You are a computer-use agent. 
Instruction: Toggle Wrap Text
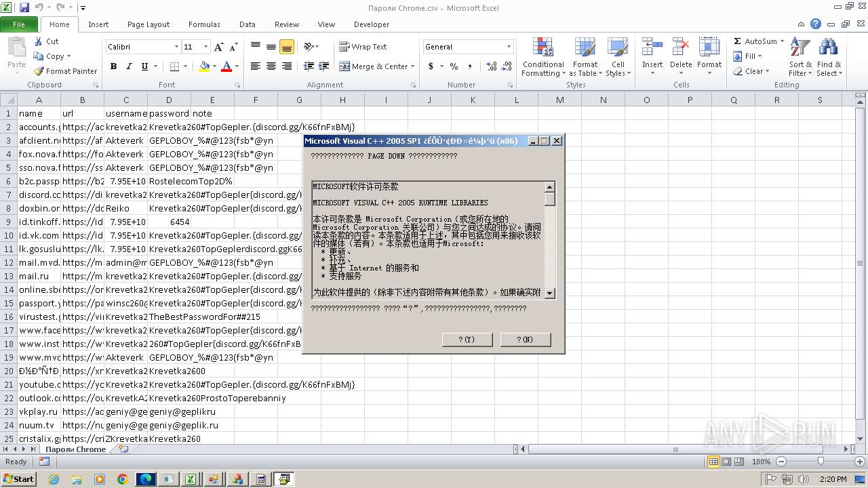point(363,47)
